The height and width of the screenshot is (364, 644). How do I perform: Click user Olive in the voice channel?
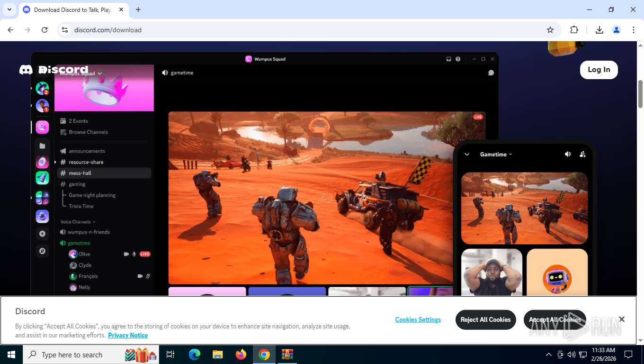(80, 254)
